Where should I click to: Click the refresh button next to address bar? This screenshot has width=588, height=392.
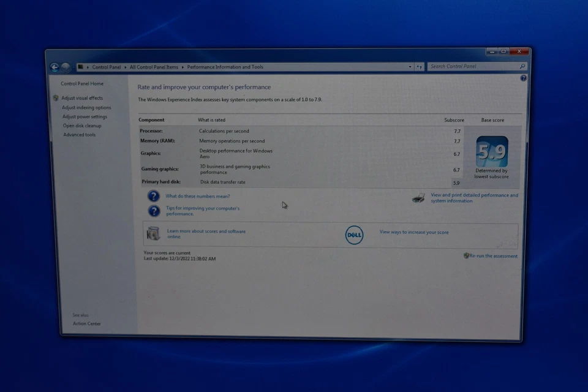pos(420,67)
